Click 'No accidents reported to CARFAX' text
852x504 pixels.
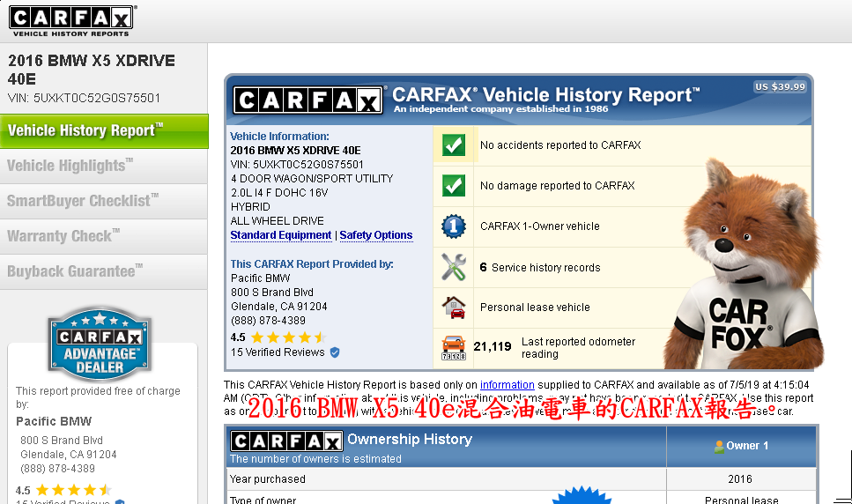point(560,145)
